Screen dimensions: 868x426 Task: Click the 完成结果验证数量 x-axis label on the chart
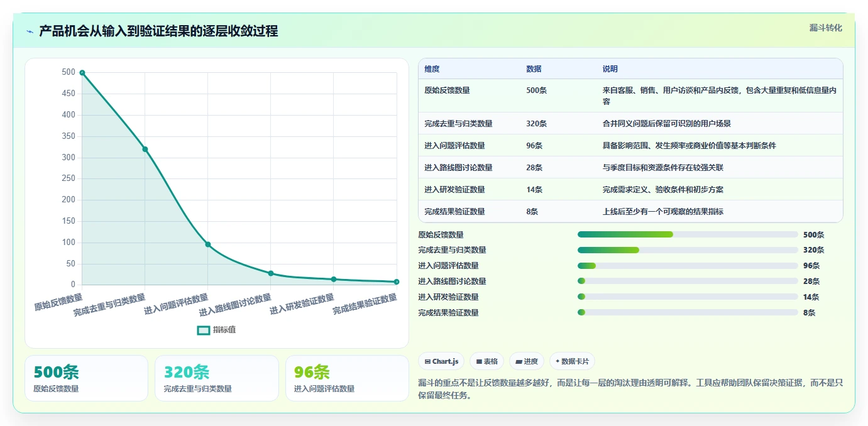[x=365, y=304]
